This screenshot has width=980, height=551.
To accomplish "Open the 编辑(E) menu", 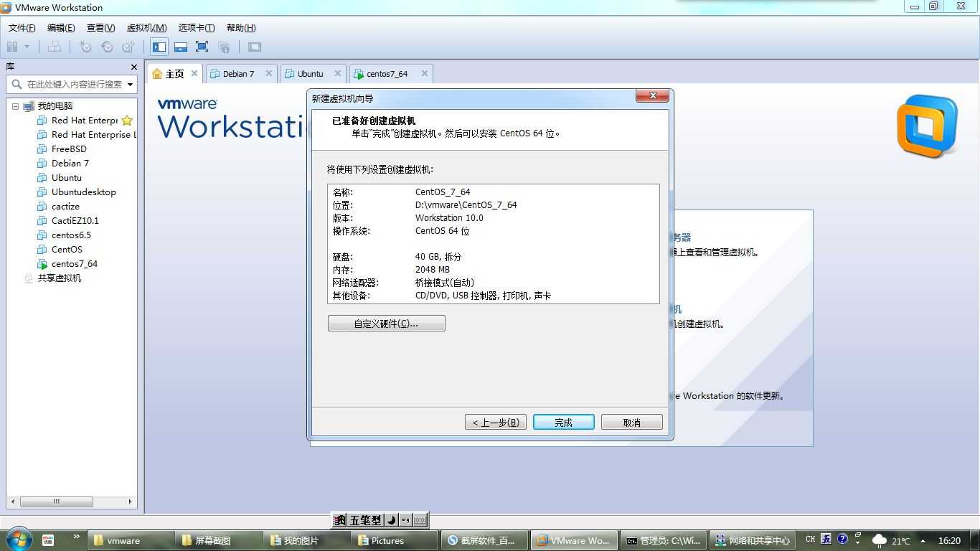I will 61,27.
